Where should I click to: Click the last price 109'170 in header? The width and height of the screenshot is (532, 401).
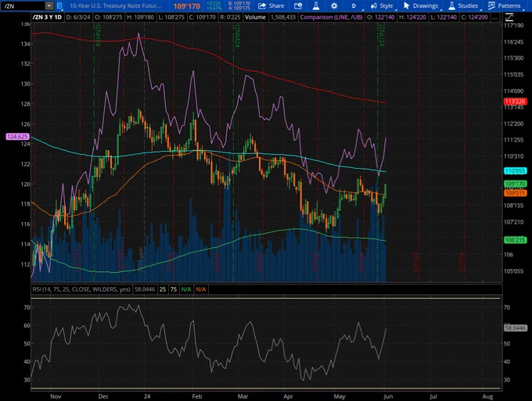pos(187,6)
